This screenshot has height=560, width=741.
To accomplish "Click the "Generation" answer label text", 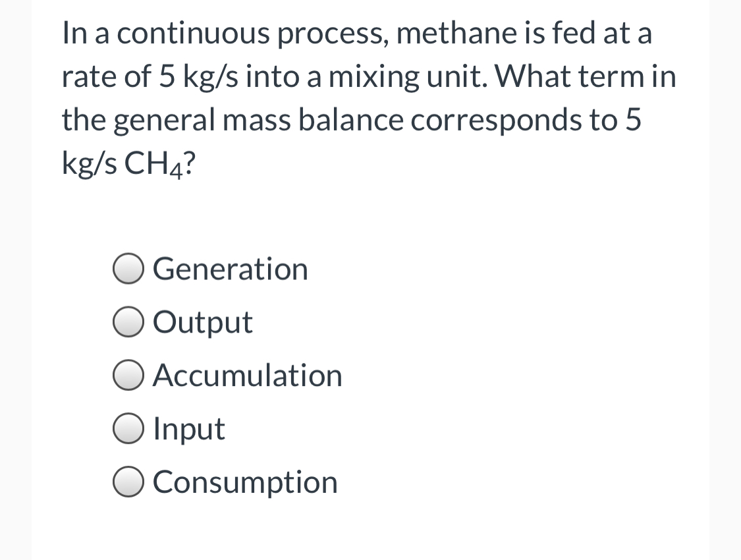I will [x=230, y=269].
